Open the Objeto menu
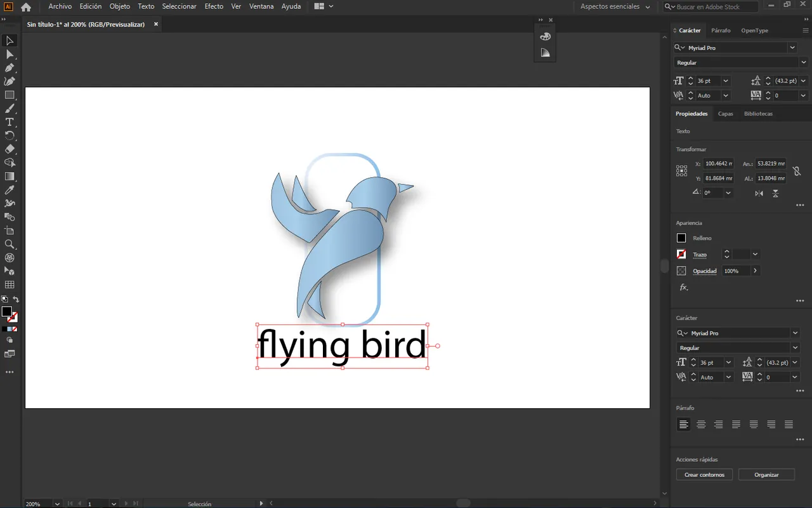Viewport: 812px width, 508px height. [x=119, y=6]
